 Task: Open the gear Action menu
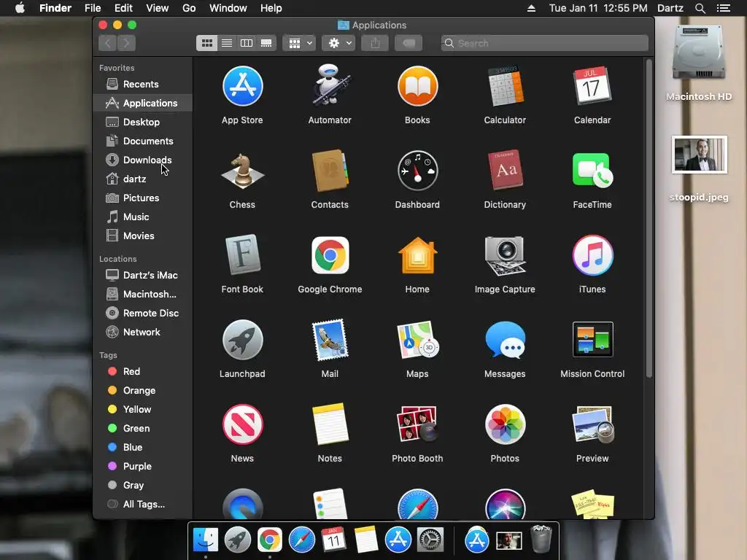(x=338, y=43)
